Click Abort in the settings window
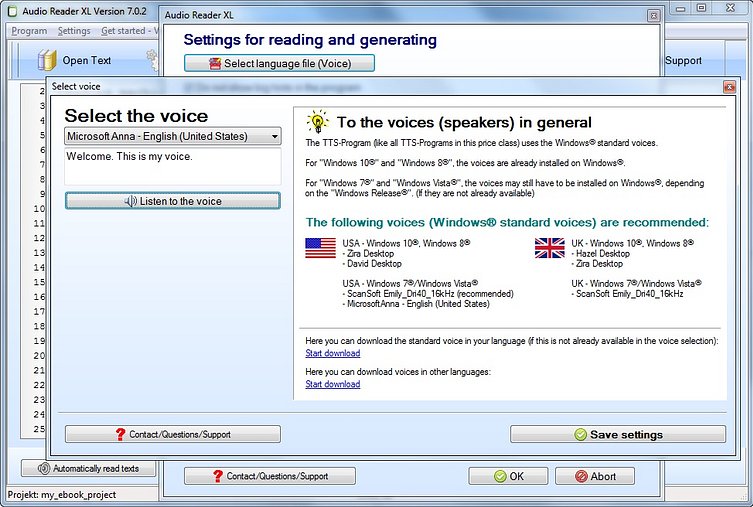 595,476
